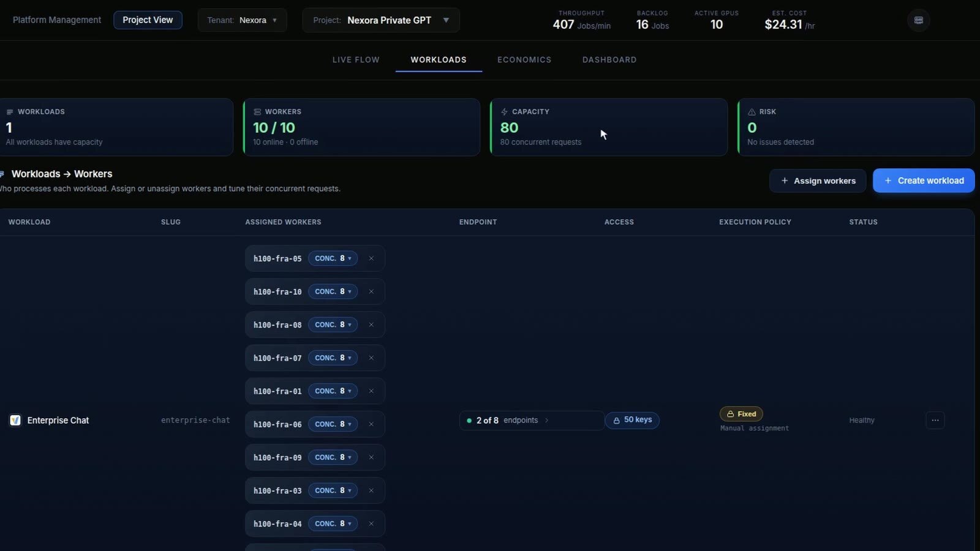Adjust concurrency of h100-fra-09
980x551 pixels.
333,457
